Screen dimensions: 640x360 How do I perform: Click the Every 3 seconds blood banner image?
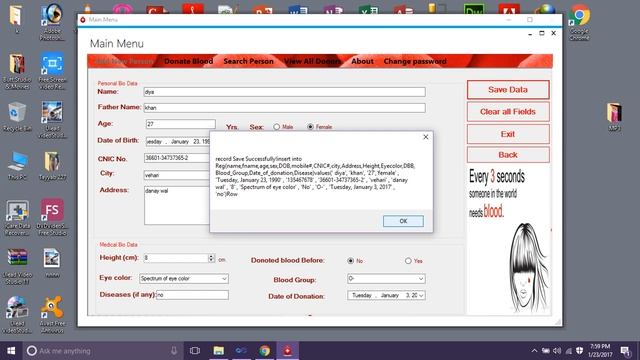(509, 240)
